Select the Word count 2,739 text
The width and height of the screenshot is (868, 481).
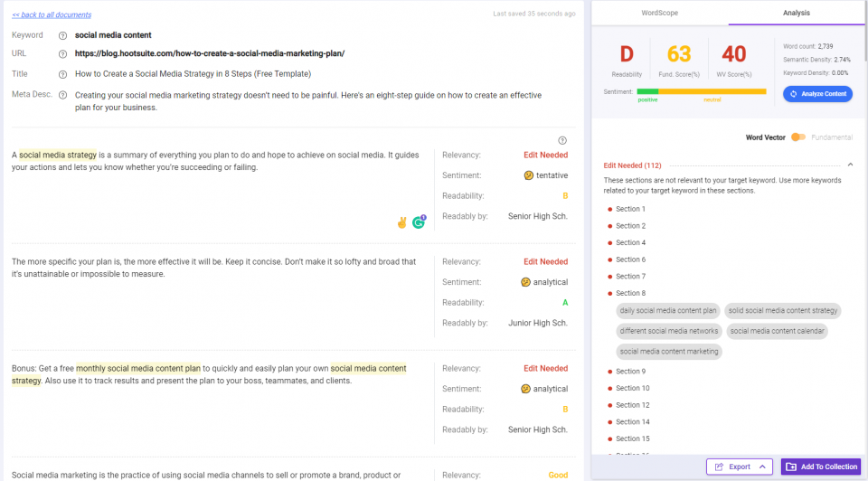tap(807, 46)
